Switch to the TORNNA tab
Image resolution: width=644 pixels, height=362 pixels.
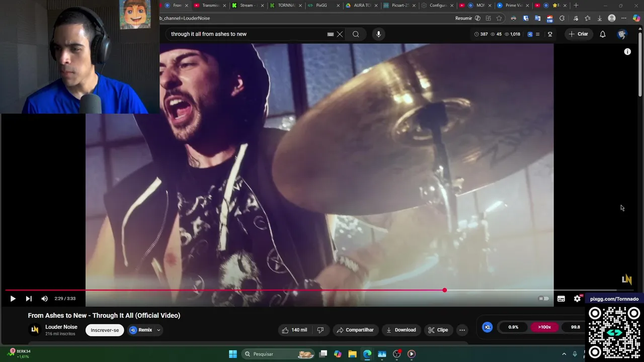pos(285,6)
